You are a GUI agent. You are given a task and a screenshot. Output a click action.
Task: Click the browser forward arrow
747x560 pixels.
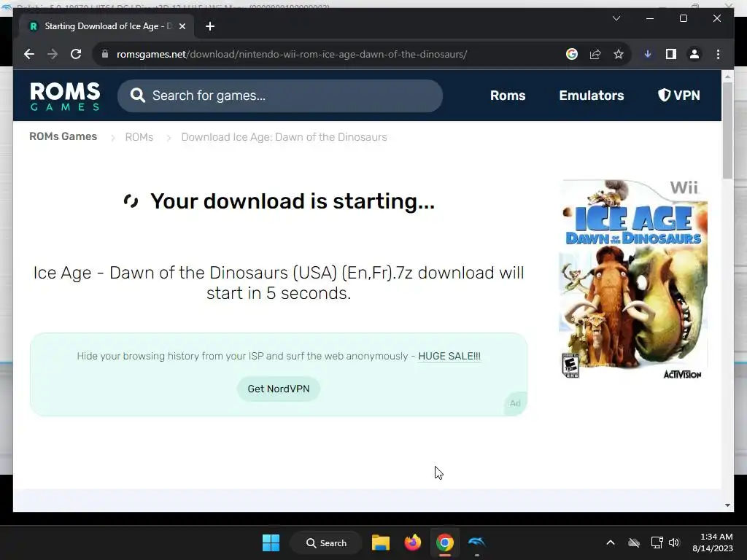(x=53, y=54)
